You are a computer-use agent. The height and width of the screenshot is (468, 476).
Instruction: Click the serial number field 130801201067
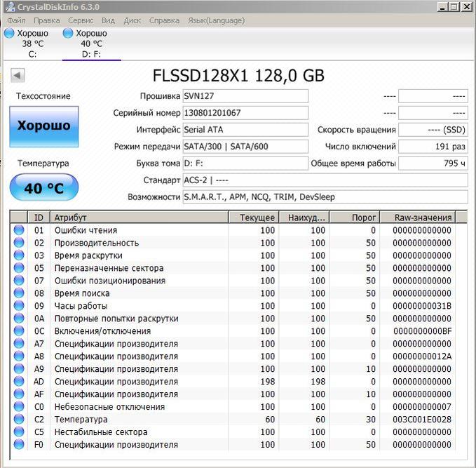(x=245, y=113)
